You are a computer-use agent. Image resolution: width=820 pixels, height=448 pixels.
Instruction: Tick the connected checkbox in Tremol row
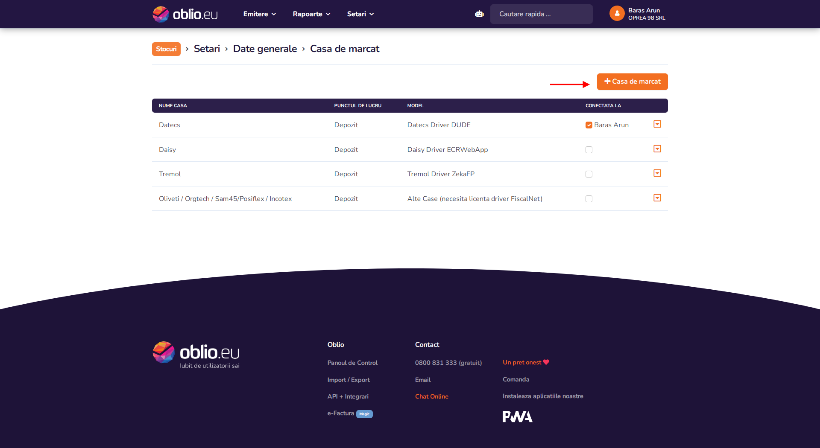point(589,174)
